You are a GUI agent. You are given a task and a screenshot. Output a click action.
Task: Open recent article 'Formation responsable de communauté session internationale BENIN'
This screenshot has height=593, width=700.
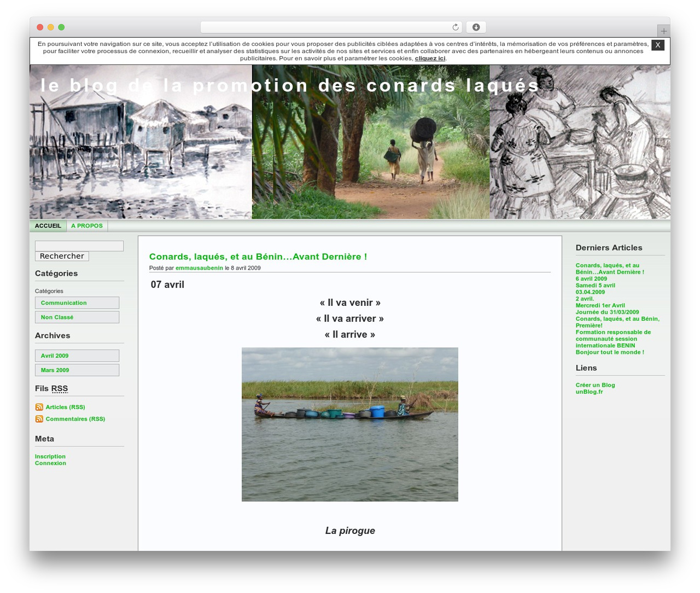[613, 339]
